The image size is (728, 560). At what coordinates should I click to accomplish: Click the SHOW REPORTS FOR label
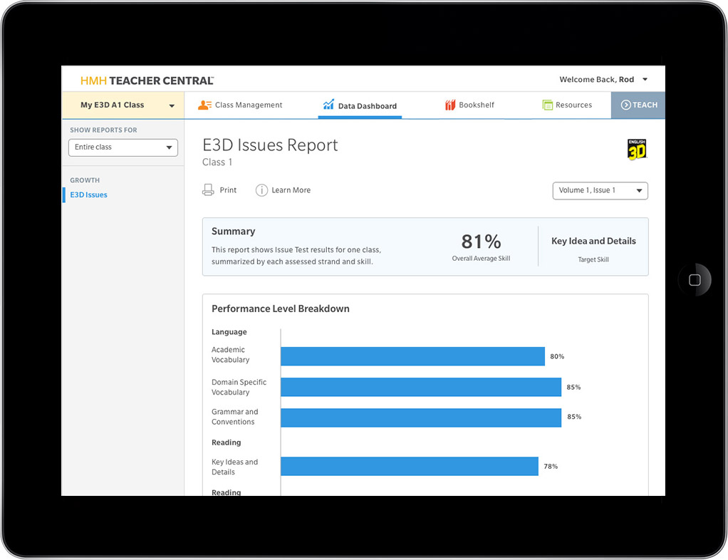(x=103, y=130)
